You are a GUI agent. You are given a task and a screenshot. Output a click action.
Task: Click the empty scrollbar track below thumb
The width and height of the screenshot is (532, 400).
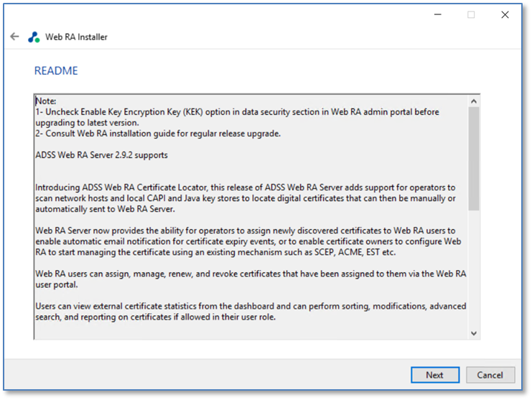tap(474, 269)
